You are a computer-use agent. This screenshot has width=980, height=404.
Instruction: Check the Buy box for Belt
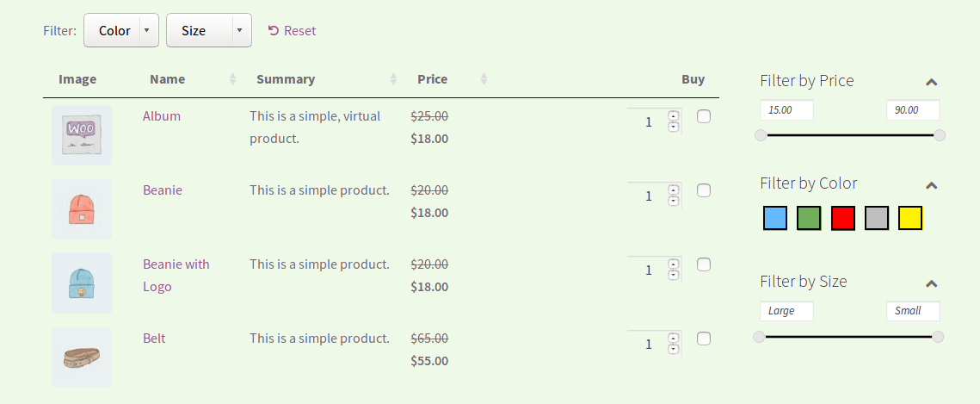click(x=704, y=339)
